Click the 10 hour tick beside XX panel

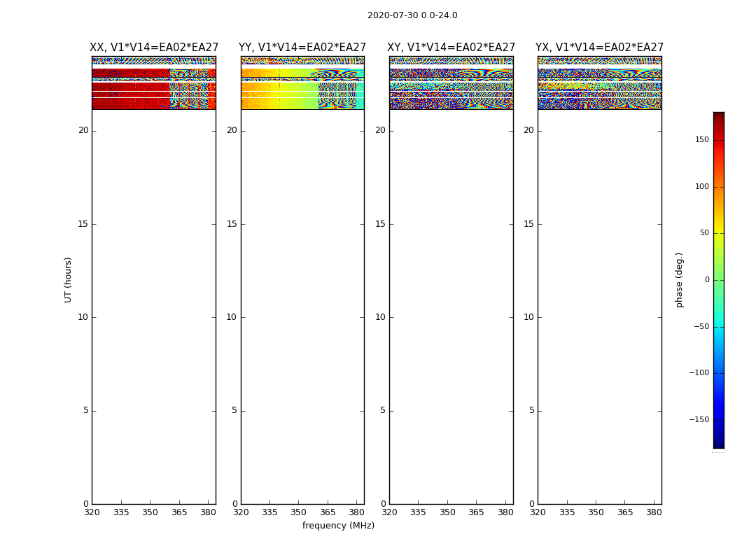click(83, 317)
